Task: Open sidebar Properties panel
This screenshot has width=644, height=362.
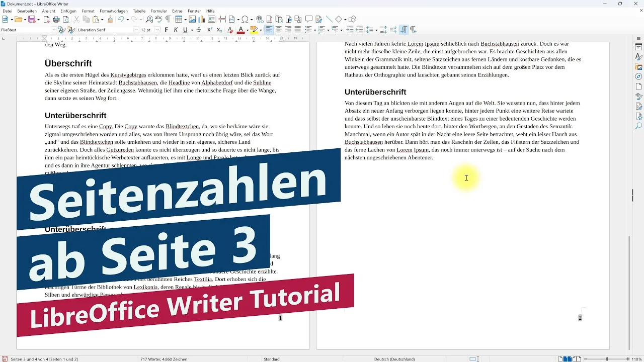Action: pyautogui.click(x=638, y=47)
